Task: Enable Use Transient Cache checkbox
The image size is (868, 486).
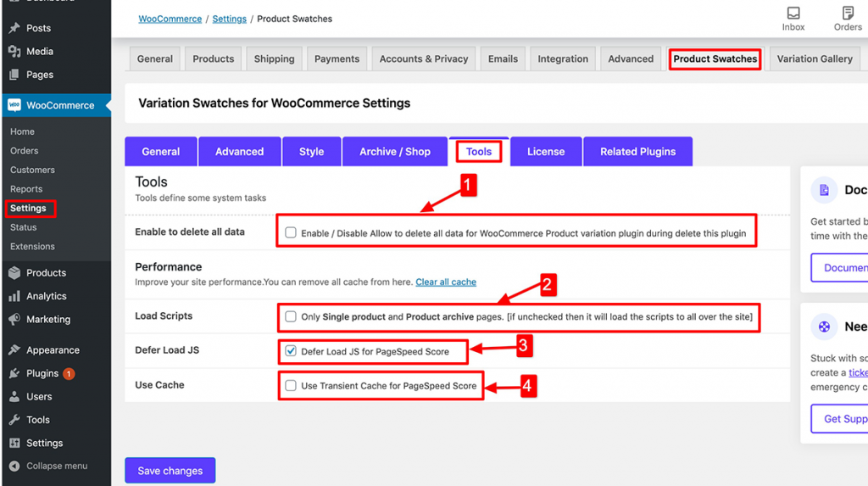Action: (291, 385)
